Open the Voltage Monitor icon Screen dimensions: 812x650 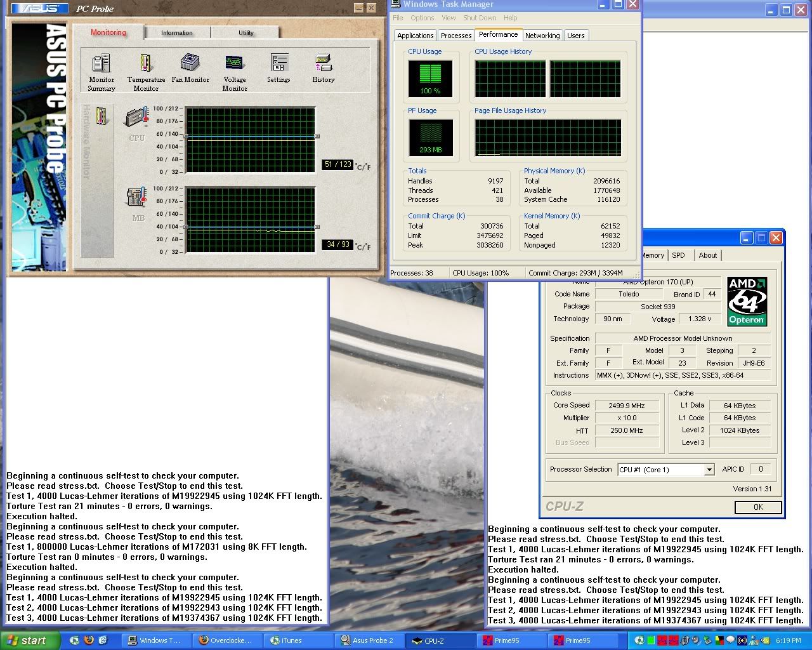[235, 72]
